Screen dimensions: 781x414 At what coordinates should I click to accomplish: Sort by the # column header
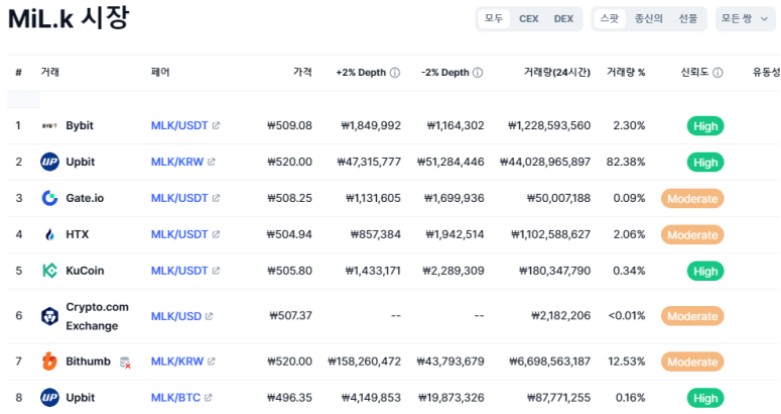click(18, 73)
